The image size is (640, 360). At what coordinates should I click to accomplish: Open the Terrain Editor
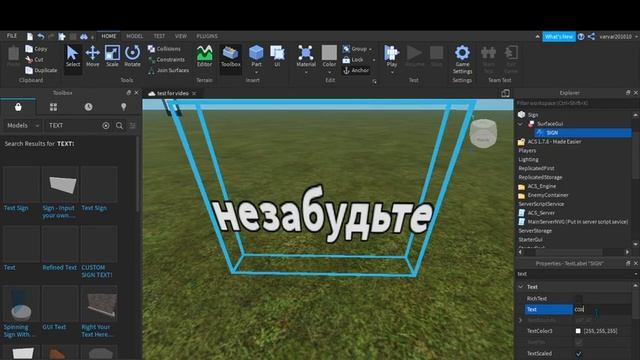click(x=204, y=56)
